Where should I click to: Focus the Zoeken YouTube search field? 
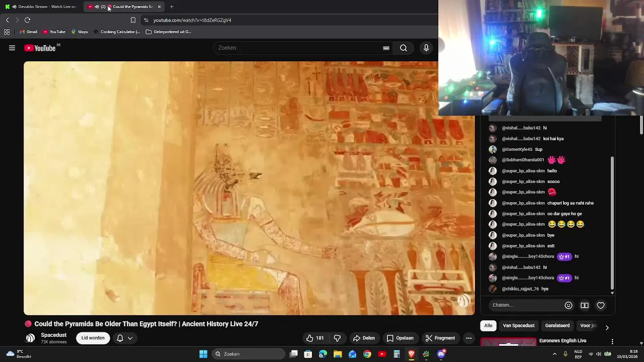[x=297, y=48]
